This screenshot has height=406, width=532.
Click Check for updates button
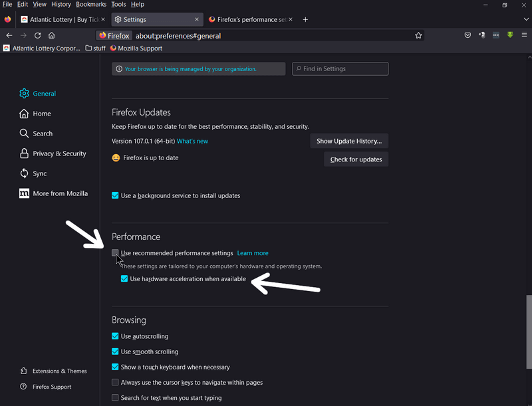click(x=356, y=159)
